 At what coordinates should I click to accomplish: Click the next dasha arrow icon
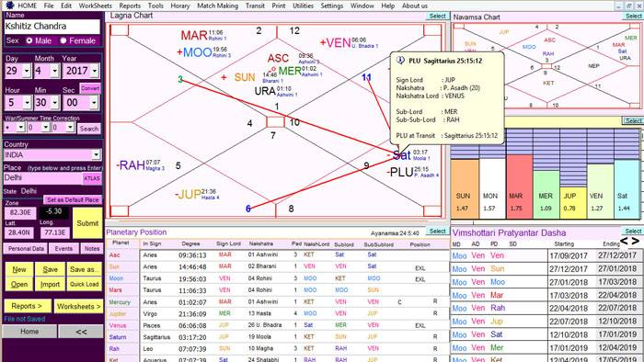636,241
